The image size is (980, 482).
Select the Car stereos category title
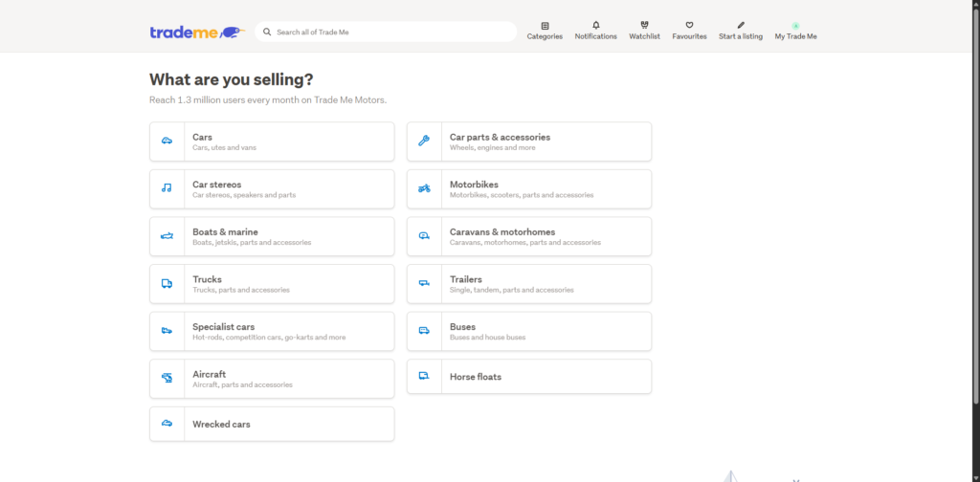pos(217,185)
